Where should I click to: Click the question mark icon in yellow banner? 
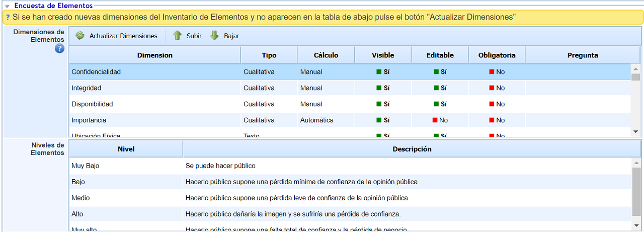(x=8, y=17)
